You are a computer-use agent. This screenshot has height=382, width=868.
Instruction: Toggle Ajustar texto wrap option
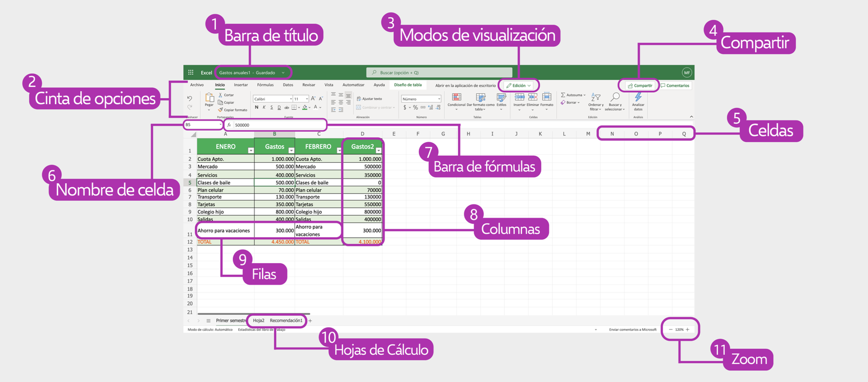tap(369, 99)
